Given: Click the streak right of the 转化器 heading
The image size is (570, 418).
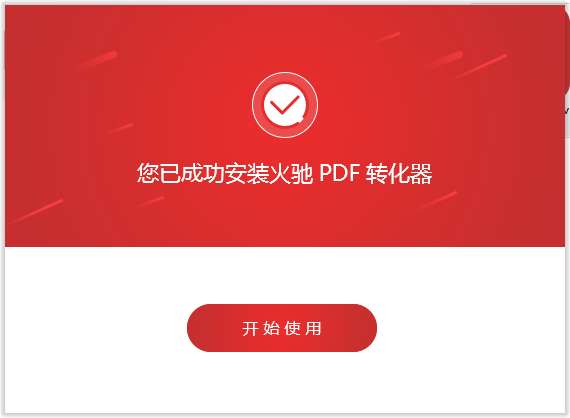Looking at the screenshot, I should 438,200.
